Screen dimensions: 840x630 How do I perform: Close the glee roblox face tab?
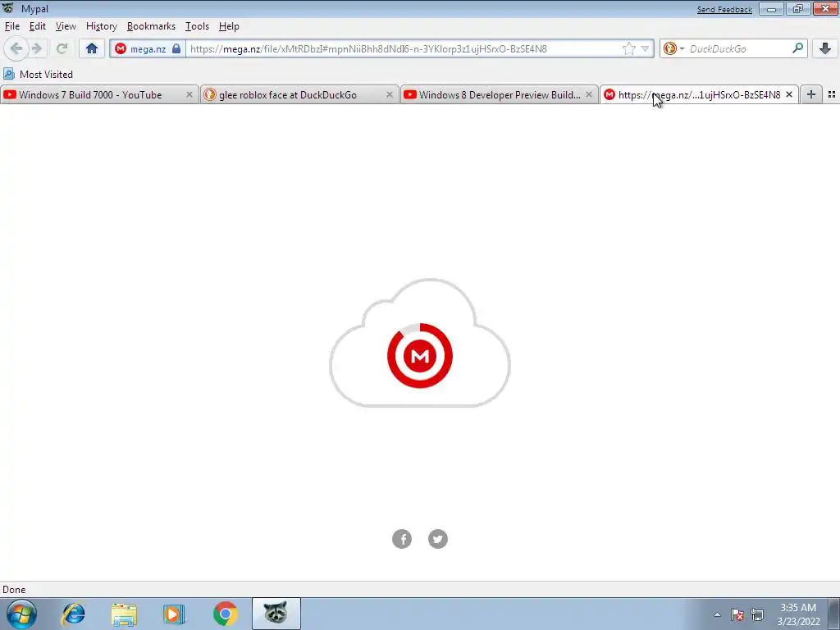coord(390,94)
